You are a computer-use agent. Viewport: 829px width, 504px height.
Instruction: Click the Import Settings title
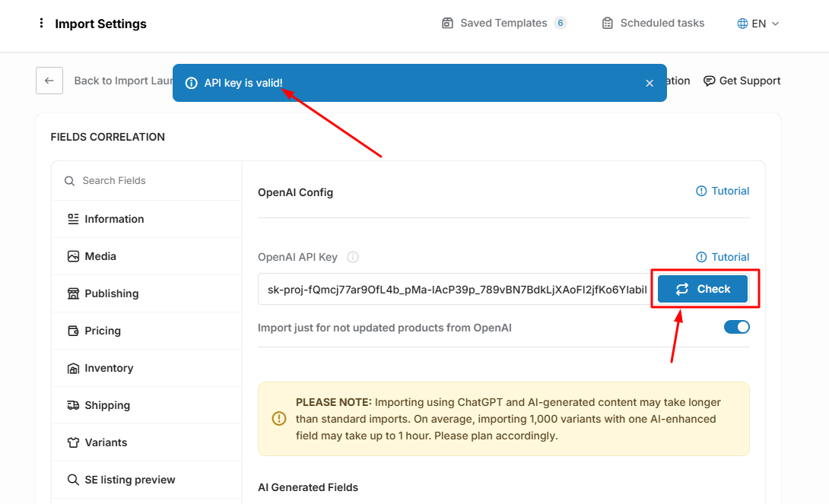pos(100,24)
